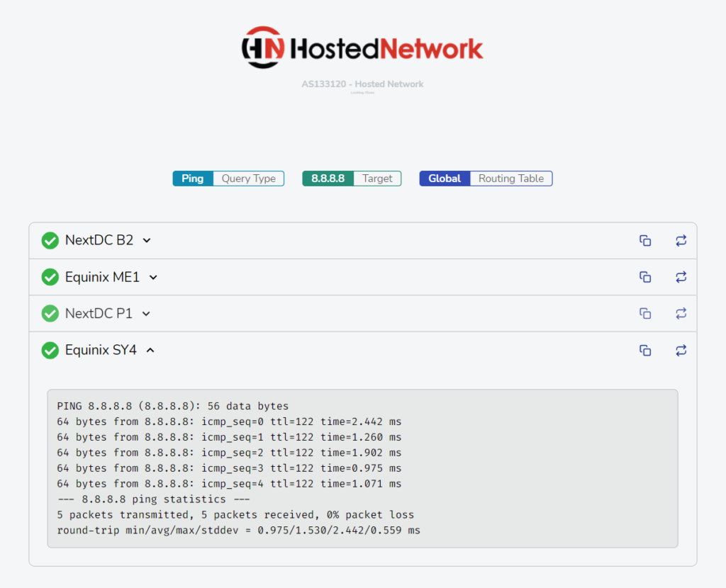Click the icmp_seq=3 time=0.975 ms line
This screenshot has width=726, height=588.
click(229, 468)
